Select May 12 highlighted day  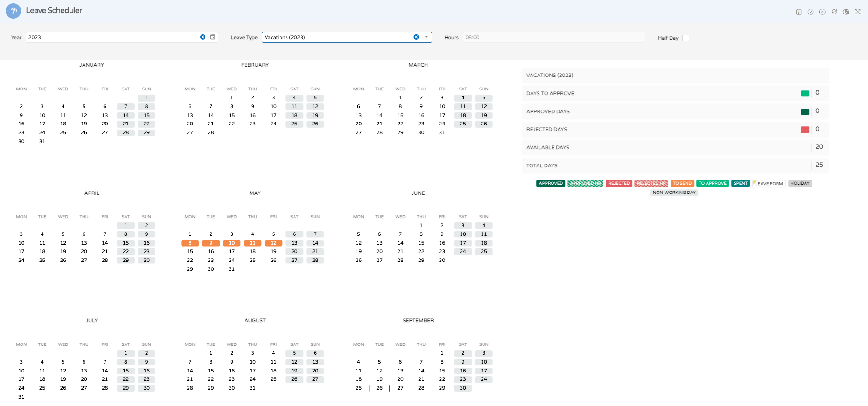(273, 243)
